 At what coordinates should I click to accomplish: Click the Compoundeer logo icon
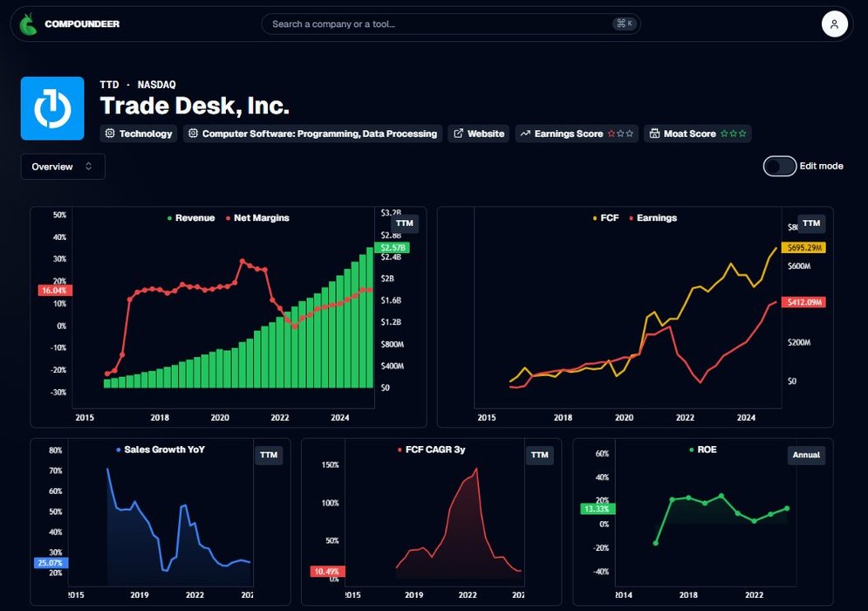(29, 24)
